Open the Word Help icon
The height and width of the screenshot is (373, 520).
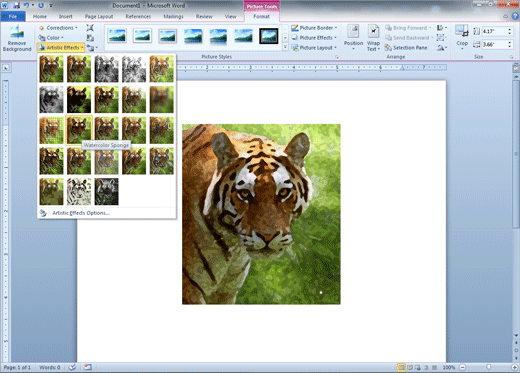click(515, 16)
